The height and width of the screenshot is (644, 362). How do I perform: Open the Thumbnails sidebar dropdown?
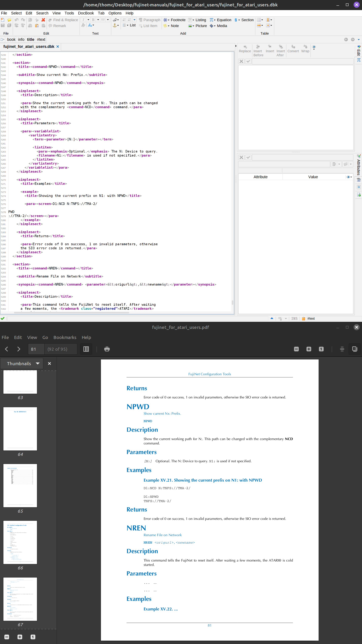[38, 363]
